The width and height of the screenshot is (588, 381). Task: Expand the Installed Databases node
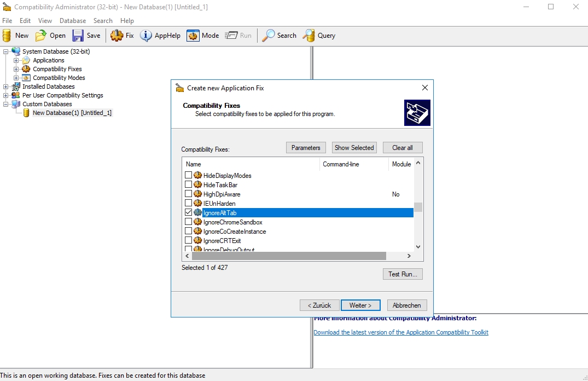[x=5, y=86]
